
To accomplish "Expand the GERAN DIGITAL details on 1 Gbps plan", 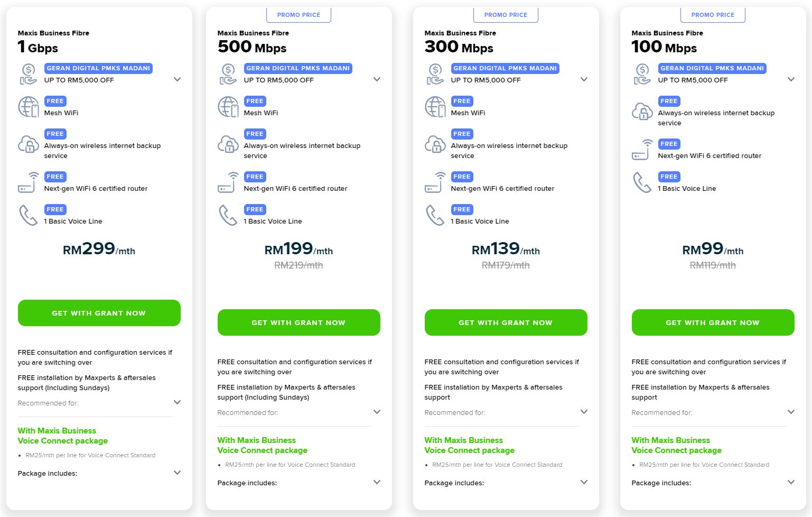I will [178, 79].
